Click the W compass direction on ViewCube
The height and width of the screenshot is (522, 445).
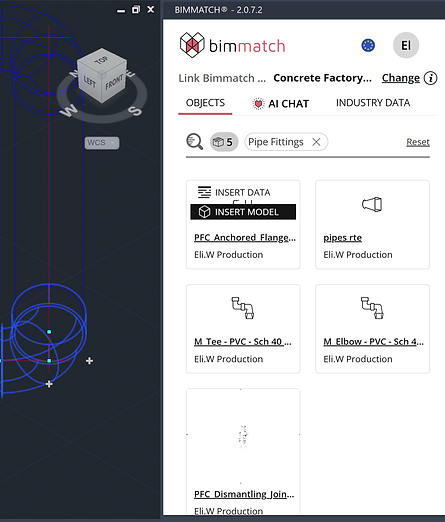tap(70, 110)
